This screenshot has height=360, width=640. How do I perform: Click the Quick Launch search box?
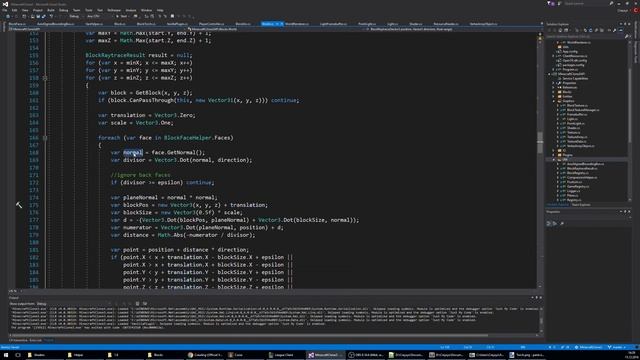click(586, 3)
